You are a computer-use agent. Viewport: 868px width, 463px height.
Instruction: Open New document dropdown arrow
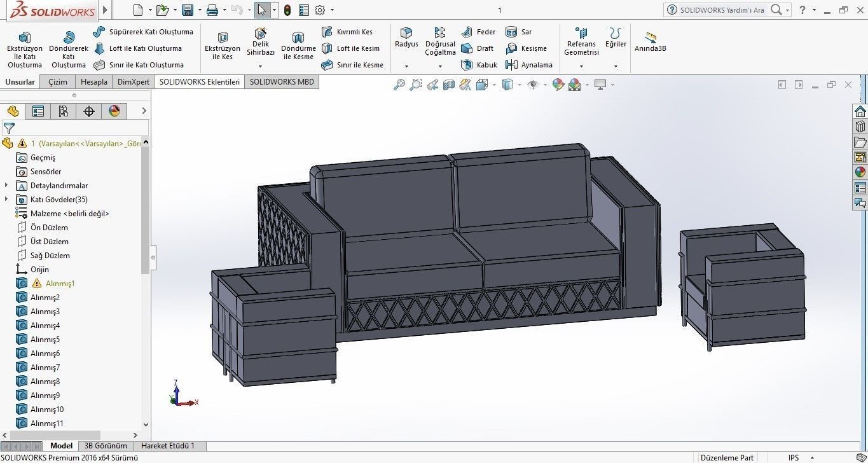(x=150, y=10)
